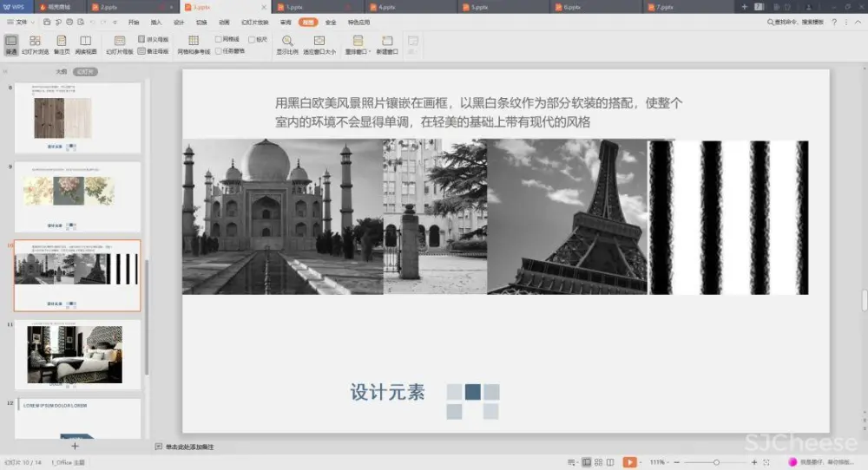This screenshot has width=868, height=470.
Task: Click the print icon in quick access toolbar
Action: [69, 23]
